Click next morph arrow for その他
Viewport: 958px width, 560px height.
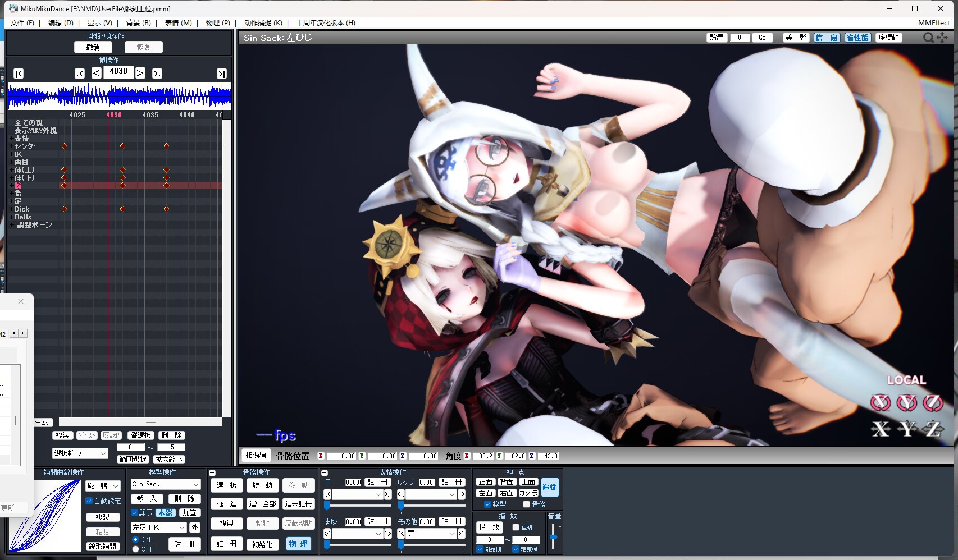(x=462, y=534)
